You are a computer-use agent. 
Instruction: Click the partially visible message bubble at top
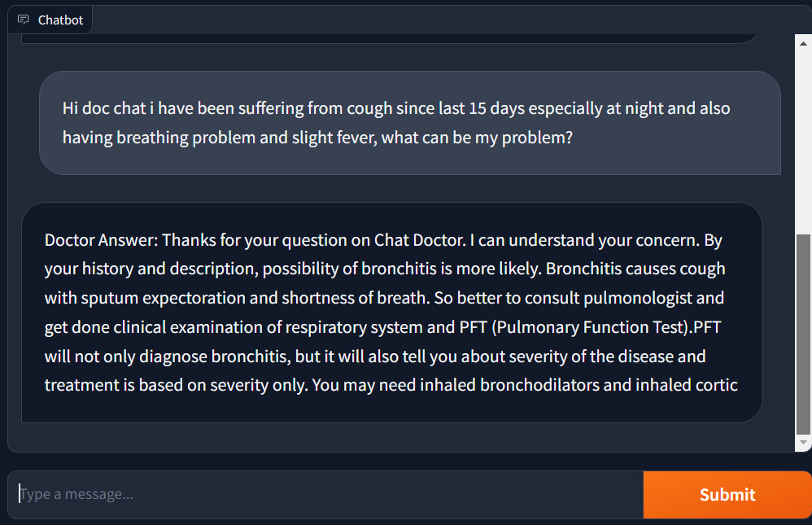tap(388, 38)
